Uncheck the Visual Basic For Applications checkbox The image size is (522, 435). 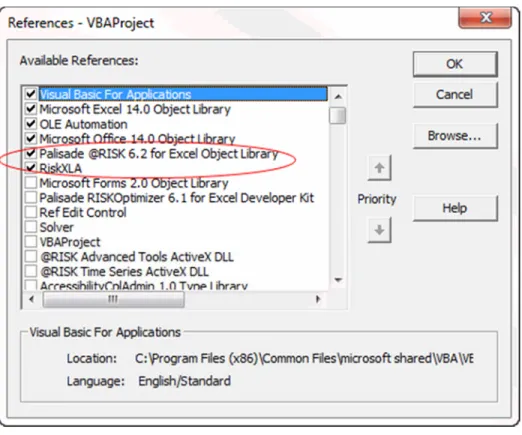(31, 94)
